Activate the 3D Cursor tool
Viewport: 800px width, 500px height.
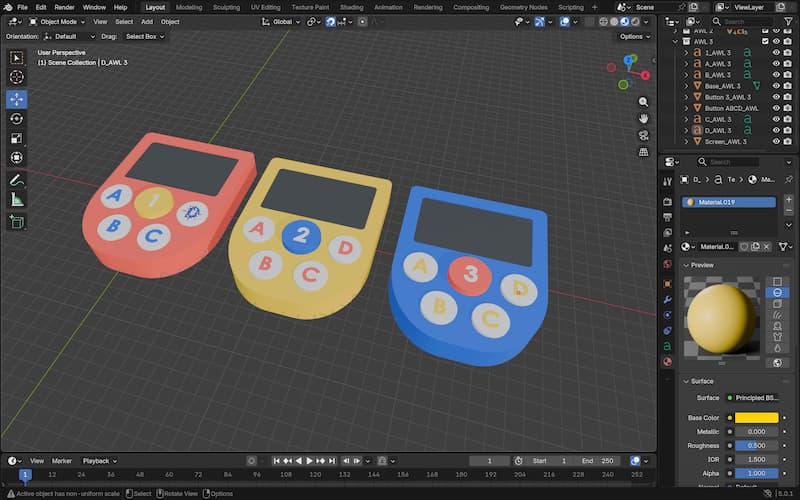click(16, 77)
